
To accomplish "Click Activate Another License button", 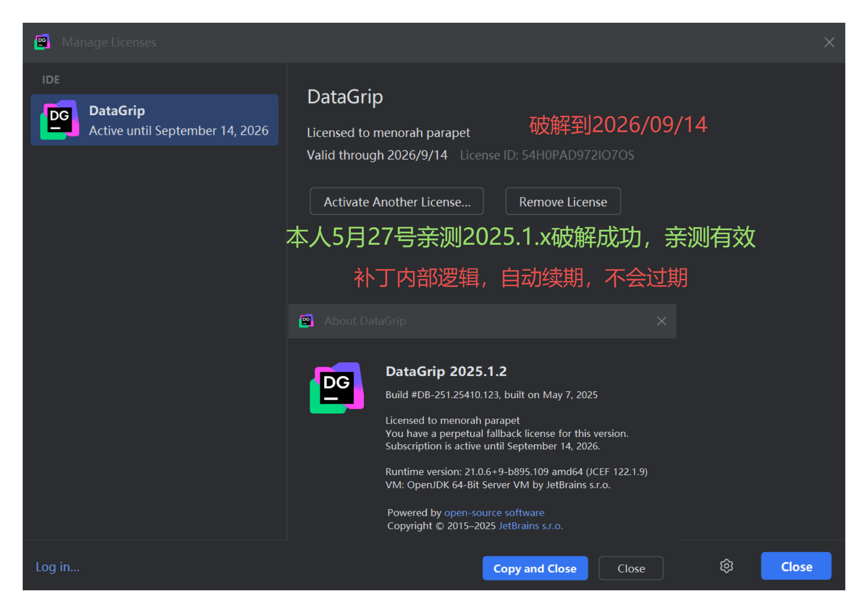I will [x=397, y=202].
